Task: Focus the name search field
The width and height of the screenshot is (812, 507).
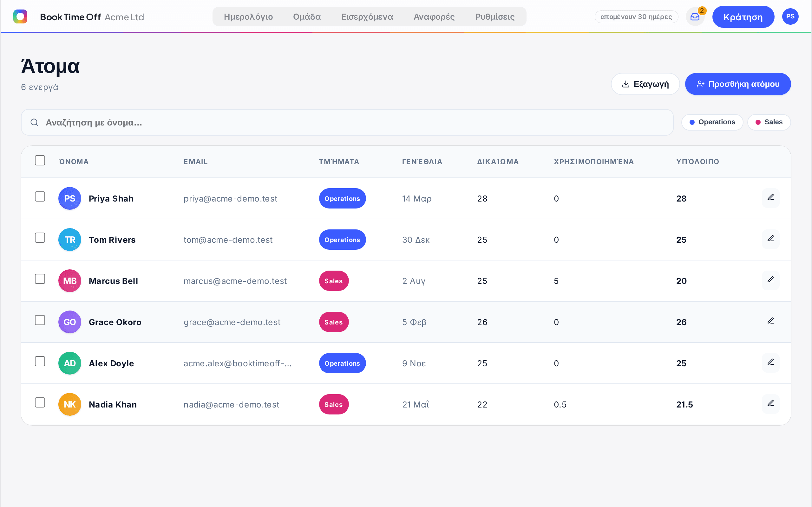Action: 347,122
